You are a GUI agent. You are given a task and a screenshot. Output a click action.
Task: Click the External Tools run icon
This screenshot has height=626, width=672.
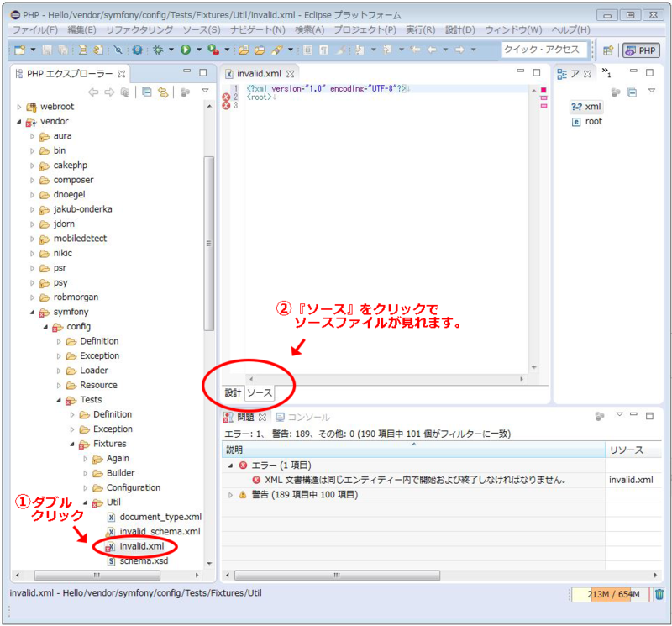(213, 50)
